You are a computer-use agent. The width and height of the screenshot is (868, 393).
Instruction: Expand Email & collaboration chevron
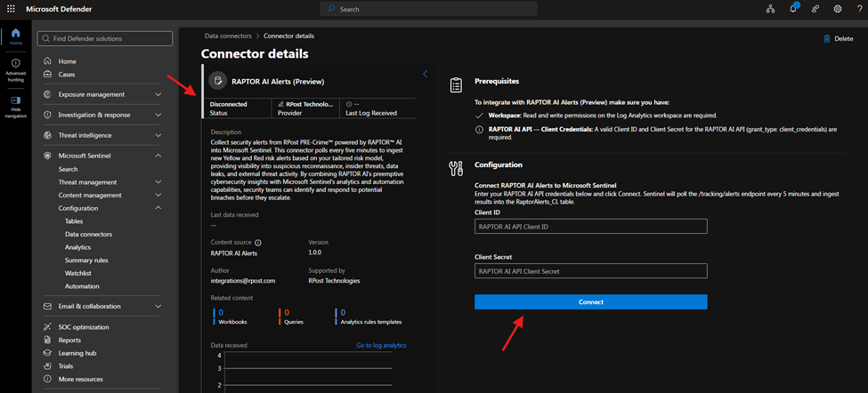158,306
